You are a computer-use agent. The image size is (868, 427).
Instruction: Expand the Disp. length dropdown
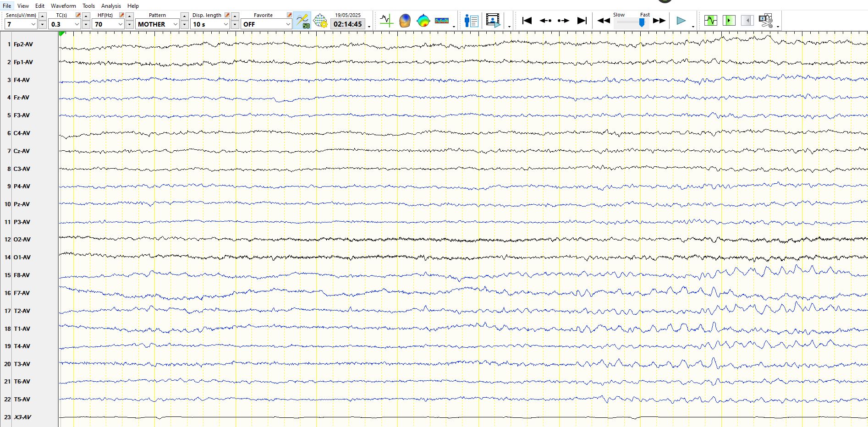[225, 24]
